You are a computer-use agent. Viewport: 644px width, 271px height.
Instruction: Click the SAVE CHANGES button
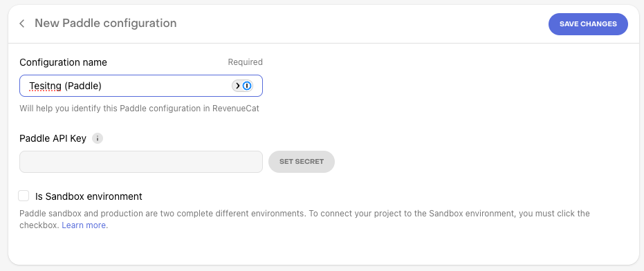pyautogui.click(x=588, y=24)
